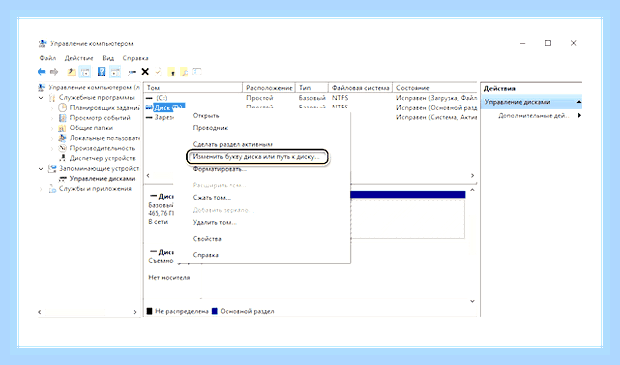Screen dimensions: 620x365
Task: Click the Performance gauge icon in tree
Action: (x=62, y=148)
